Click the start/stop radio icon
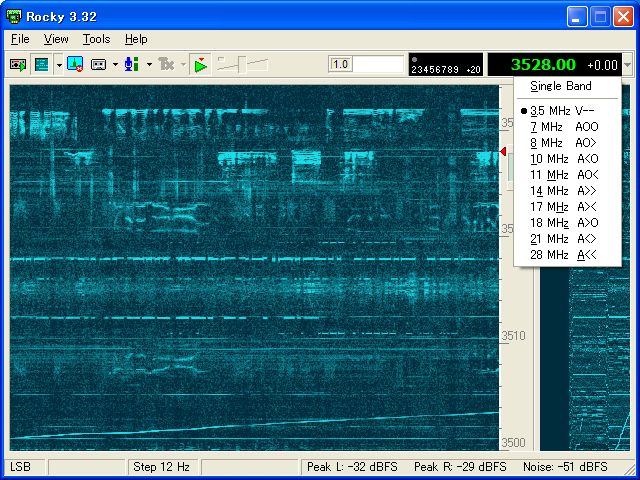The width and height of the screenshot is (640, 480). click(x=18, y=64)
